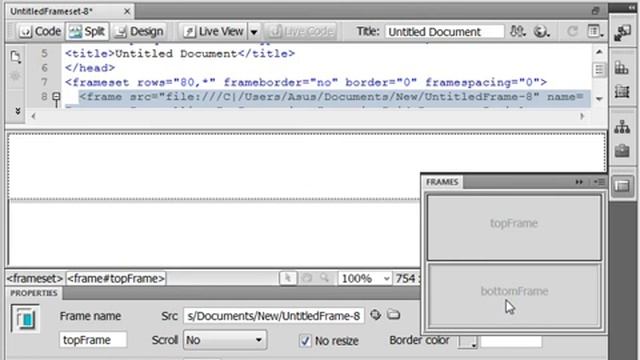Select the Frames panel tab

coord(442,182)
